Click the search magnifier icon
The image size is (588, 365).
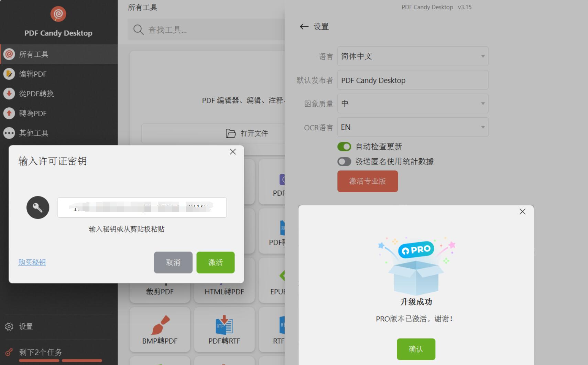[x=138, y=30]
